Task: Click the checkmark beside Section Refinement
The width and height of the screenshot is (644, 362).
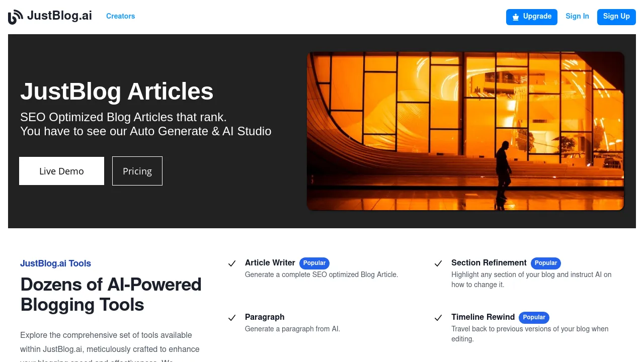Action: pyautogui.click(x=438, y=263)
